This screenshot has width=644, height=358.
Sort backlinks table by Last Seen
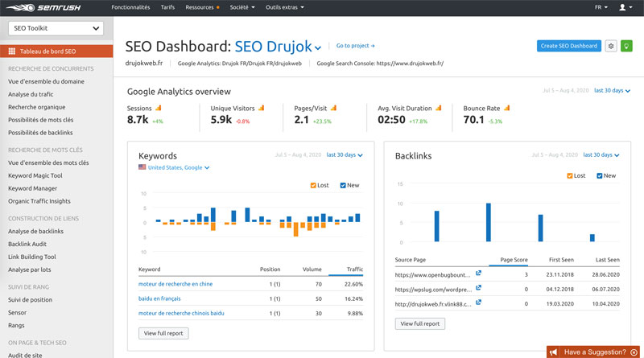point(608,260)
